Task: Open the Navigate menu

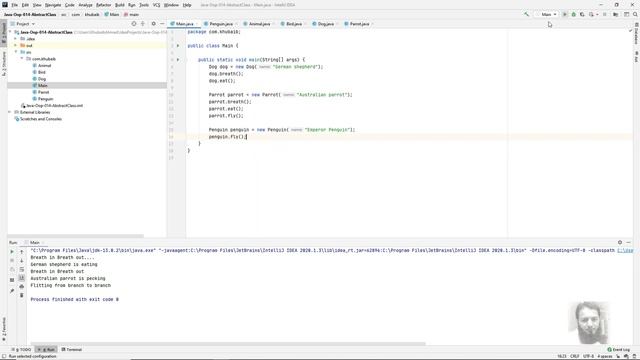Action: (x=53, y=5)
